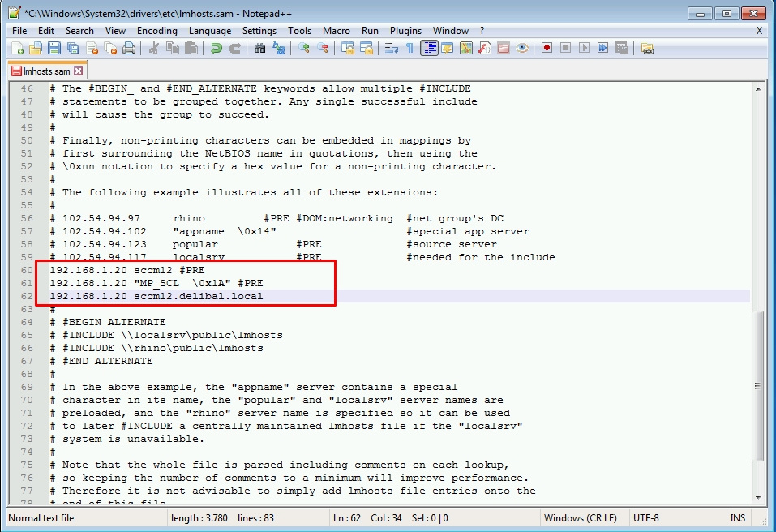Viewport: 776px width, 532px height.
Task: Click the Open file folder icon
Action: (36, 49)
